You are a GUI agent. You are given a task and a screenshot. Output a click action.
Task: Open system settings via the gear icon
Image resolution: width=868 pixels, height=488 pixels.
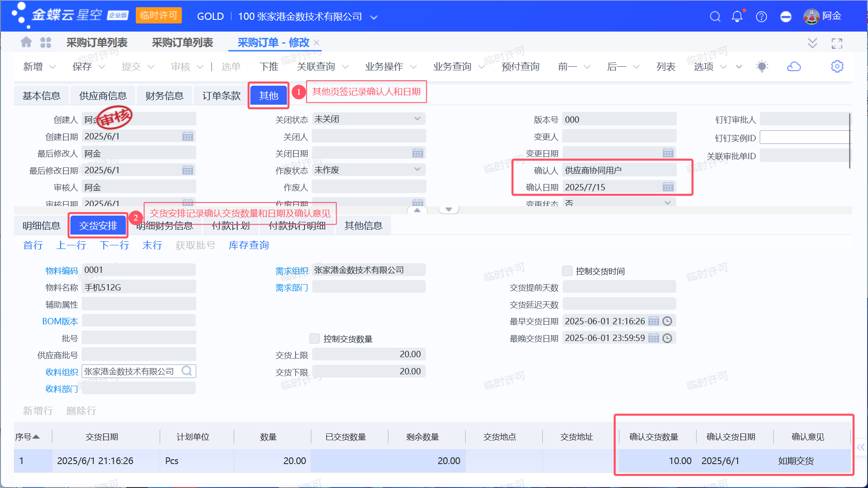pyautogui.click(x=837, y=66)
